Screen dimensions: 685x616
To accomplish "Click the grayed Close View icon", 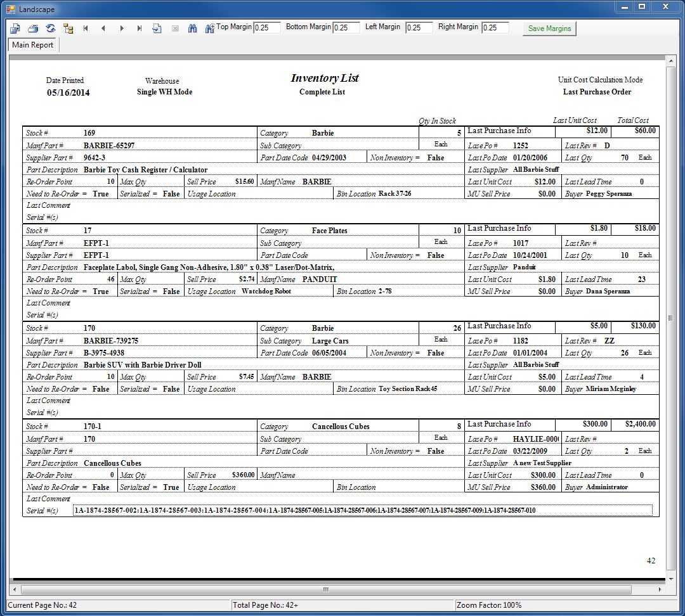I will click(175, 29).
